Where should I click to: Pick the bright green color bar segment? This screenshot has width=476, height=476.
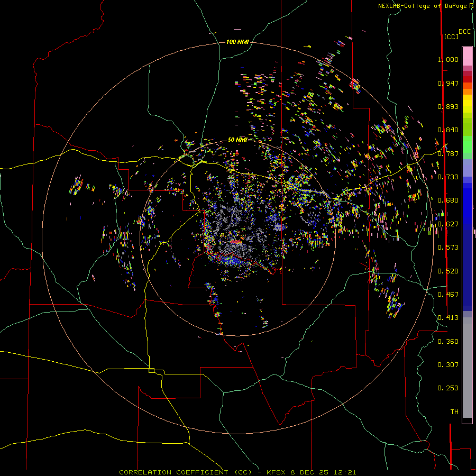467,144
